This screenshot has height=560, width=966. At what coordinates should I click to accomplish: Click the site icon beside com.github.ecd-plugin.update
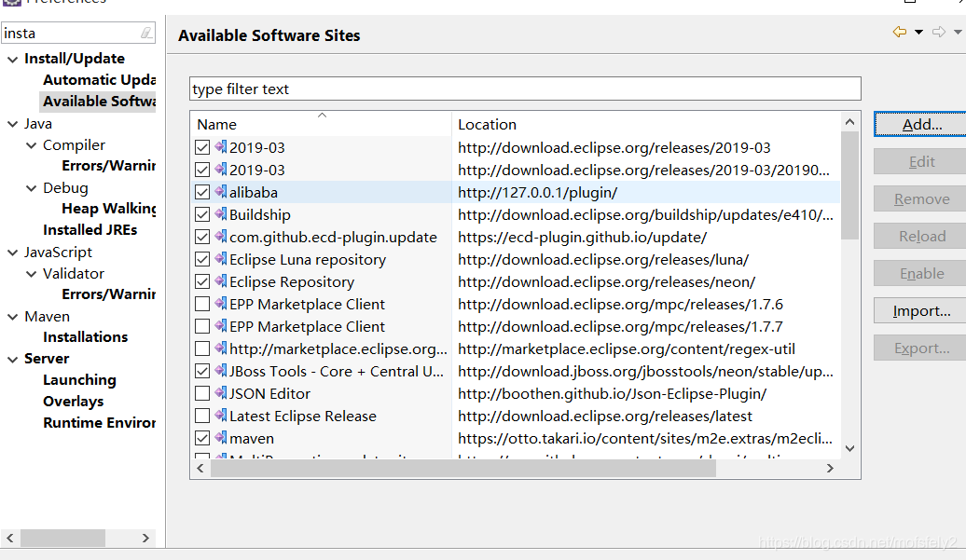click(x=221, y=237)
